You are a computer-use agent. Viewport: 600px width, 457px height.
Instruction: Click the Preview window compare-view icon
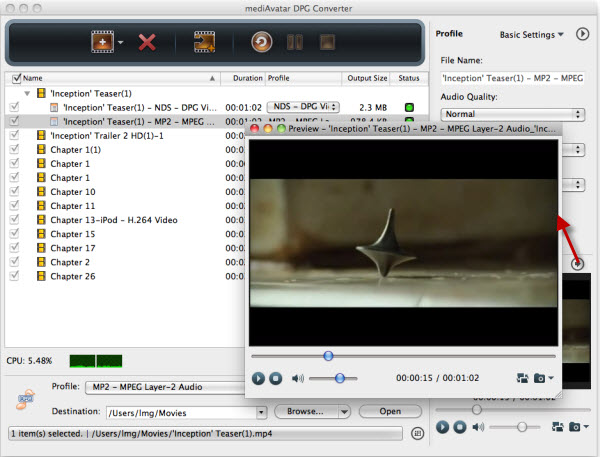click(522, 378)
